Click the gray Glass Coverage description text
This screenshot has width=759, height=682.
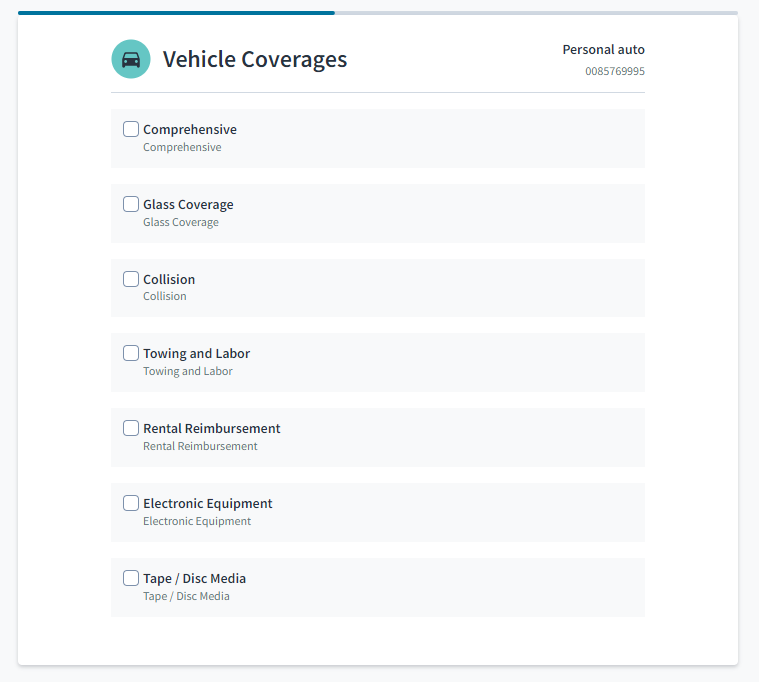pyautogui.click(x=181, y=222)
